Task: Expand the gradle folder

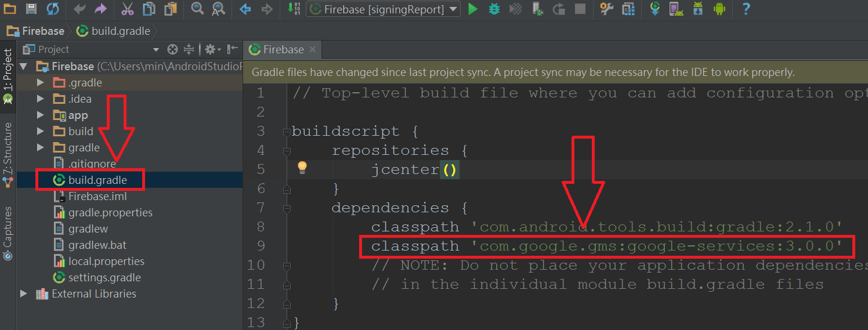Action: [40, 147]
